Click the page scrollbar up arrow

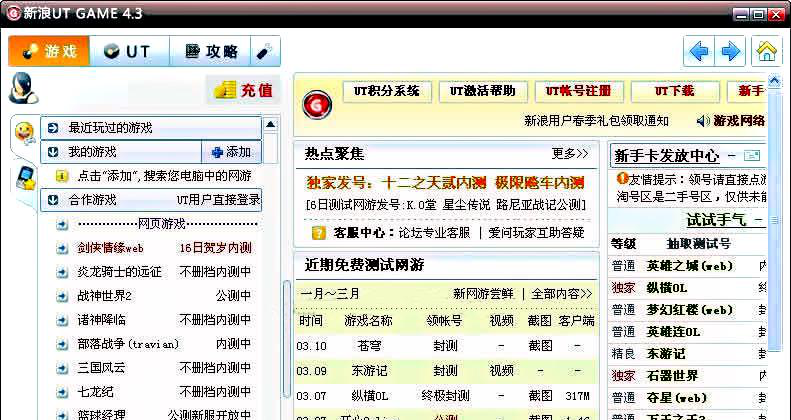774,81
